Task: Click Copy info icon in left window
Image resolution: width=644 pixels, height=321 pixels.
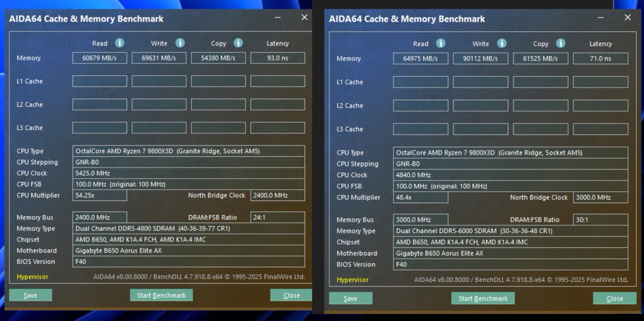Action: 238,43
